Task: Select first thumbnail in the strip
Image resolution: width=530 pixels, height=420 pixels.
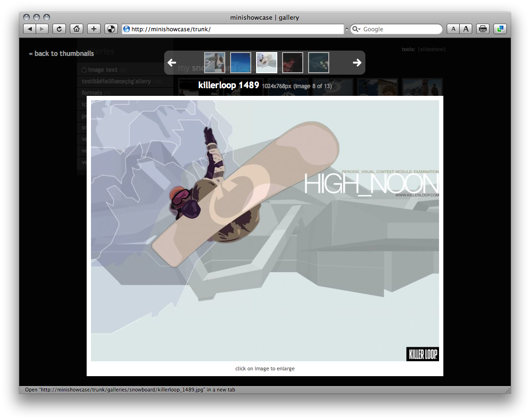Action: point(215,63)
